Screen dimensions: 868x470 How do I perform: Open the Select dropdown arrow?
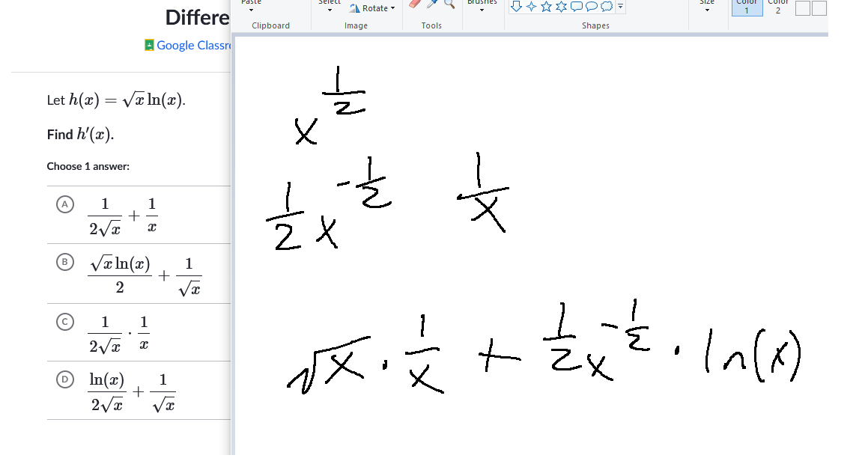point(330,10)
